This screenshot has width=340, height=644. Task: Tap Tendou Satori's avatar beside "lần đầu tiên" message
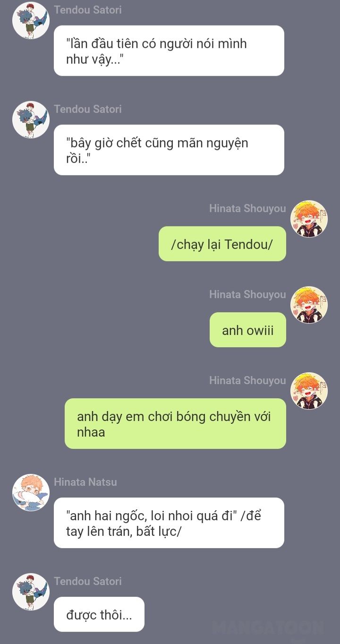(x=31, y=20)
